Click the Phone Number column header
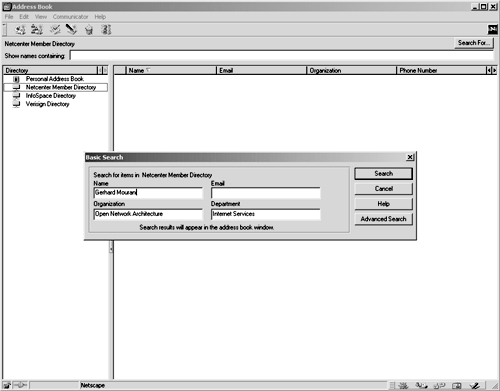 pyautogui.click(x=442, y=70)
